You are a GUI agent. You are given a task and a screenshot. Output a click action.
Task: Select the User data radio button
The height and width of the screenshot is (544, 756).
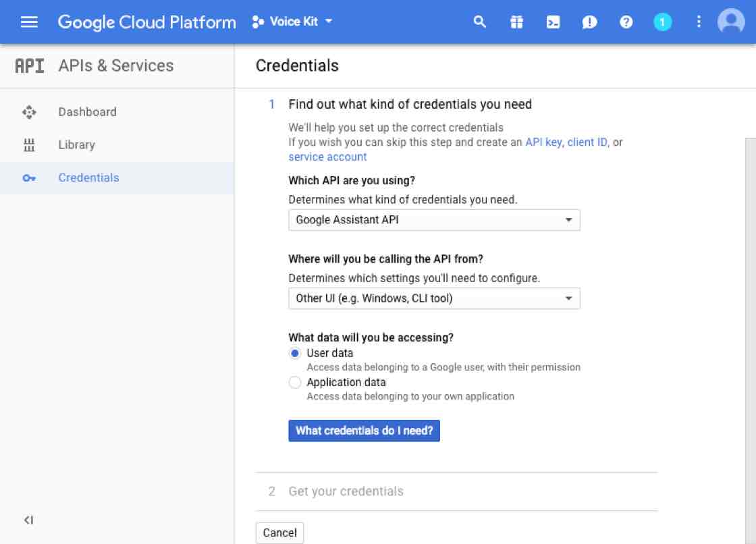[295, 353]
